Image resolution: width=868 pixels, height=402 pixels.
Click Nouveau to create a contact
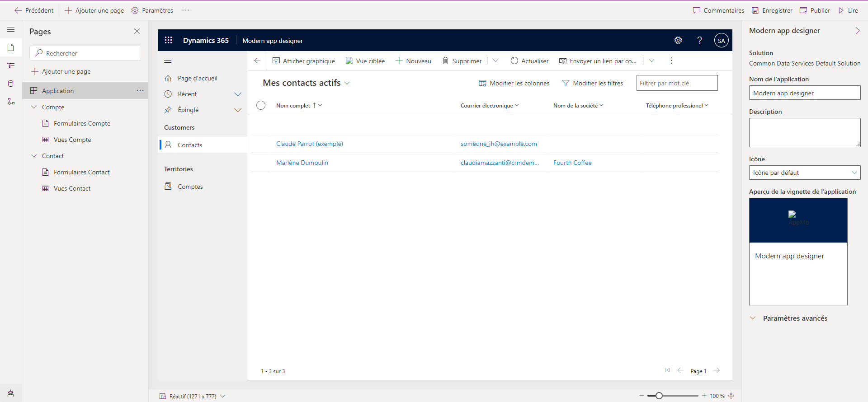pos(413,61)
